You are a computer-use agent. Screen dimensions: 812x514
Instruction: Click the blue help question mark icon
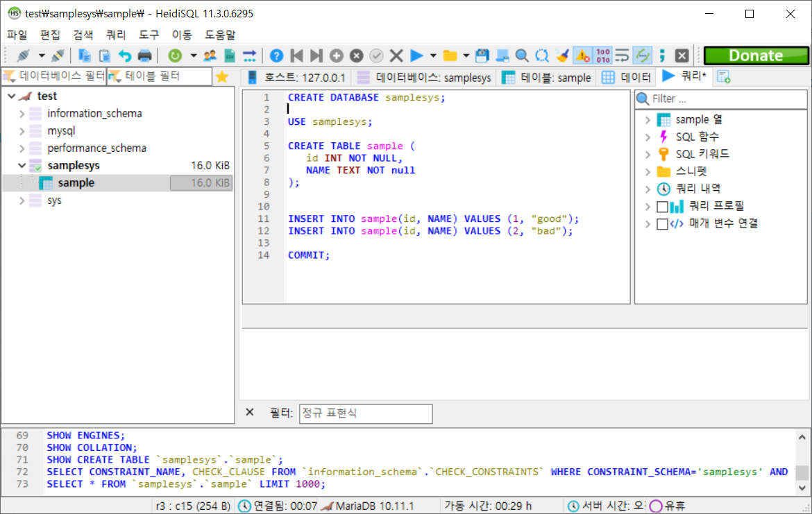[x=276, y=55]
